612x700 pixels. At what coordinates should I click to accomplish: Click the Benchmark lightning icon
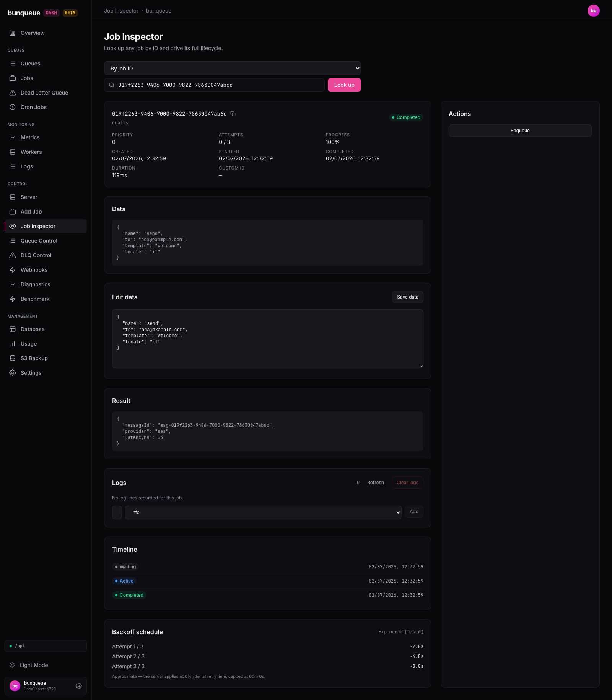pyautogui.click(x=13, y=299)
